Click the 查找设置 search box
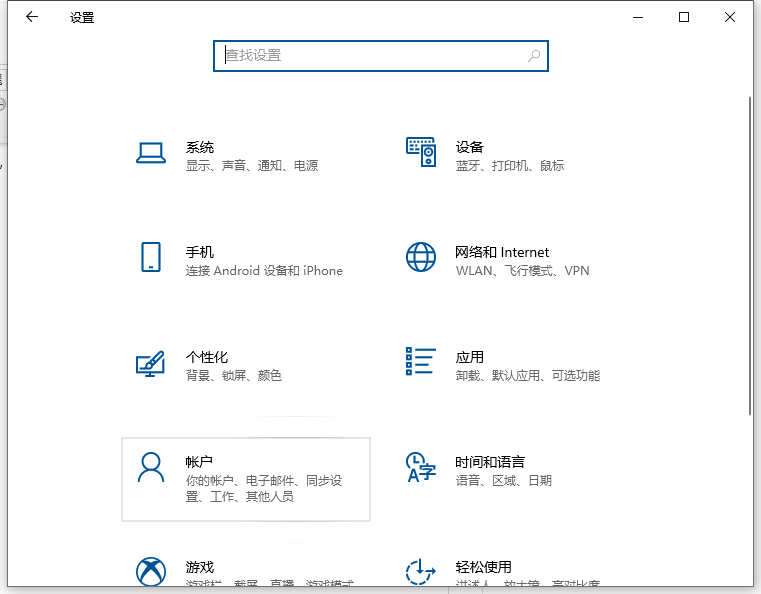Image resolution: width=761 pixels, height=594 pixels. tap(370, 56)
